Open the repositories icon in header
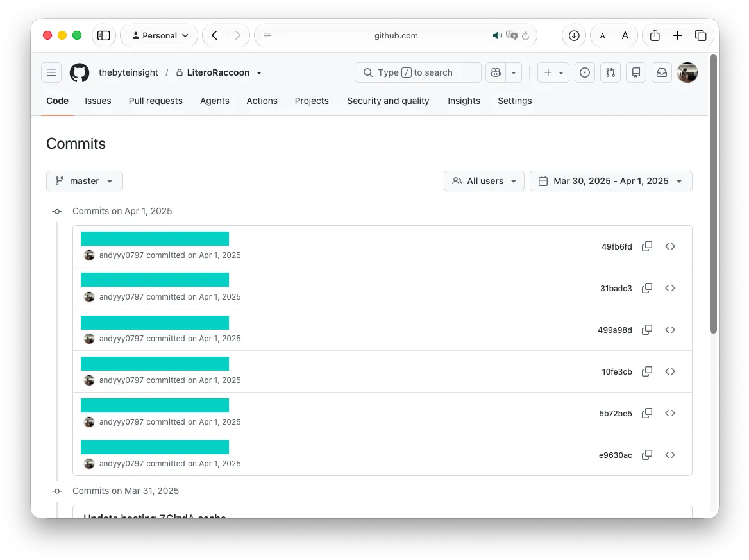 pyautogui.click(x=636, y=72)
